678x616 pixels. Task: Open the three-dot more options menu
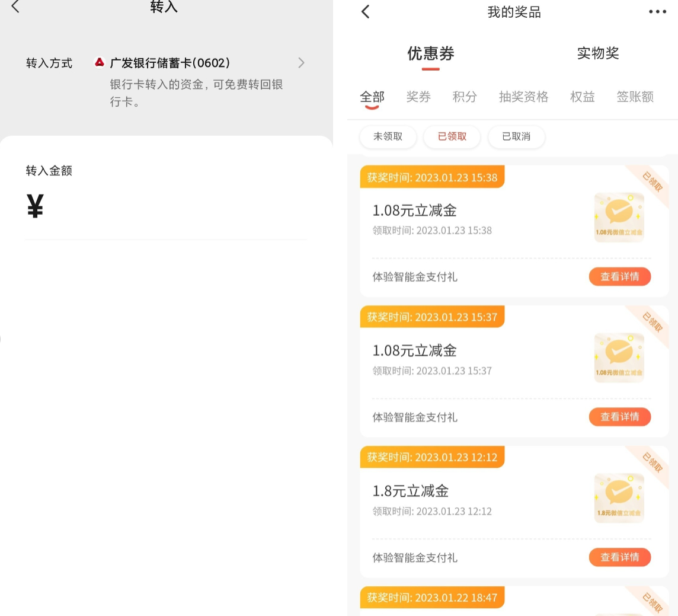657,12
